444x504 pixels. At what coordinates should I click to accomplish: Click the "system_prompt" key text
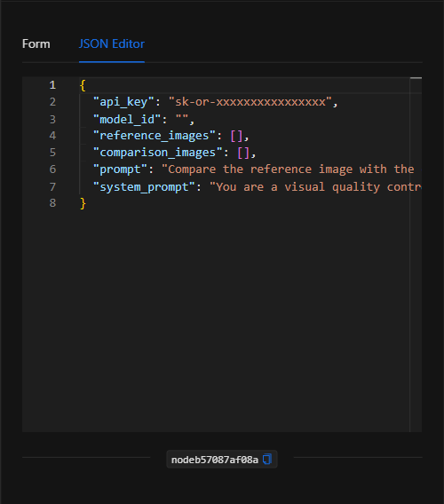[144, 186]
